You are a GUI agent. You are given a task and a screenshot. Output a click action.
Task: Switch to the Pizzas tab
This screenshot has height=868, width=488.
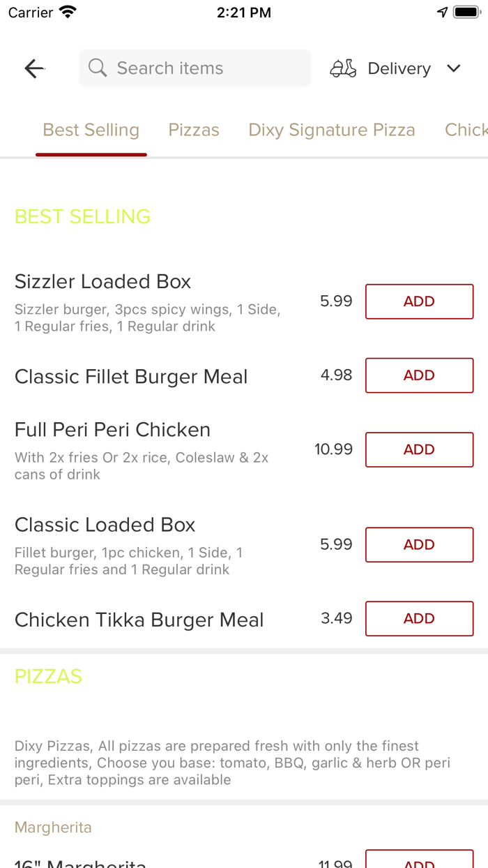tap(193, 130)
